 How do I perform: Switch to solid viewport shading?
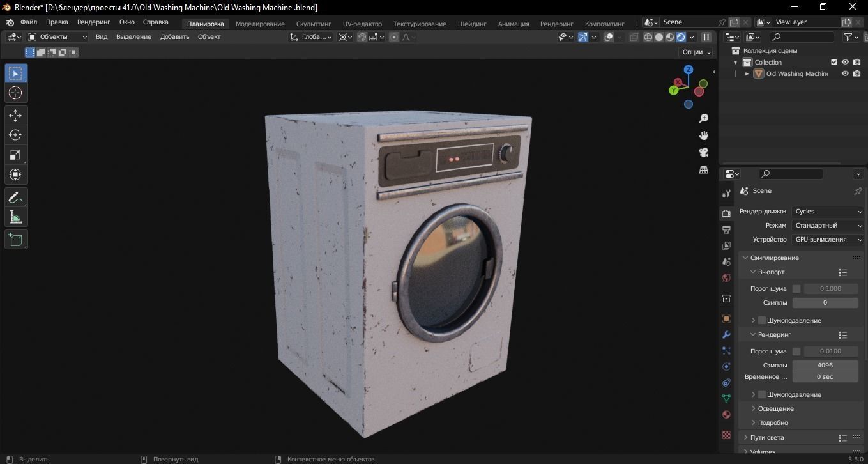tap(659, 37)
